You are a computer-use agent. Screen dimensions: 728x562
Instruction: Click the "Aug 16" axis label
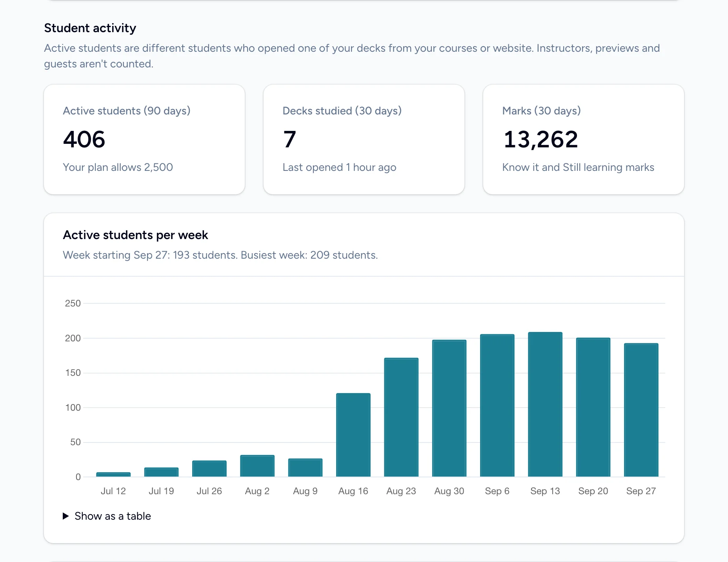(x=353, y=491)
